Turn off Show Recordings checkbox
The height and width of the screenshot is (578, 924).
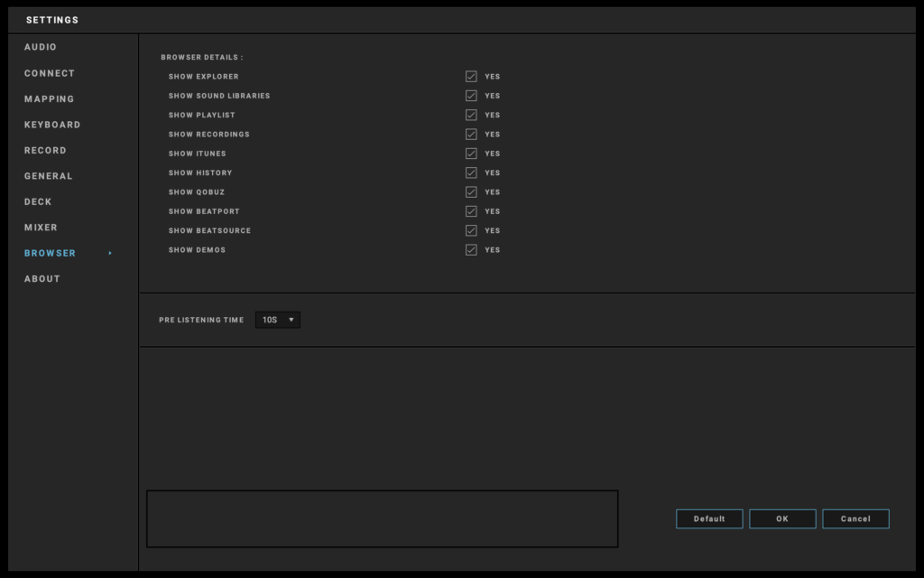pos(471,135)
